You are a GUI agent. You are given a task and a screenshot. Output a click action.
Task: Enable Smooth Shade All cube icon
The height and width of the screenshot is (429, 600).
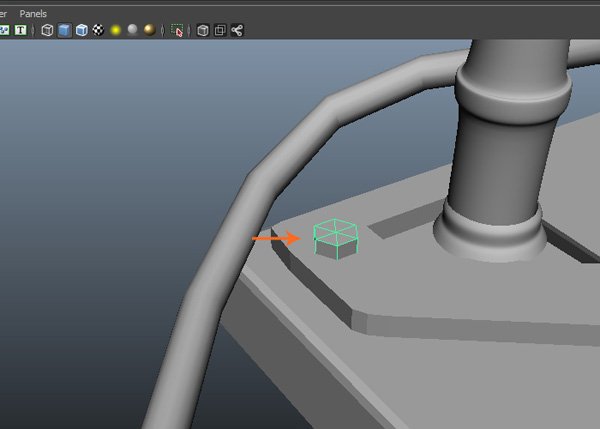click(64, 30)
